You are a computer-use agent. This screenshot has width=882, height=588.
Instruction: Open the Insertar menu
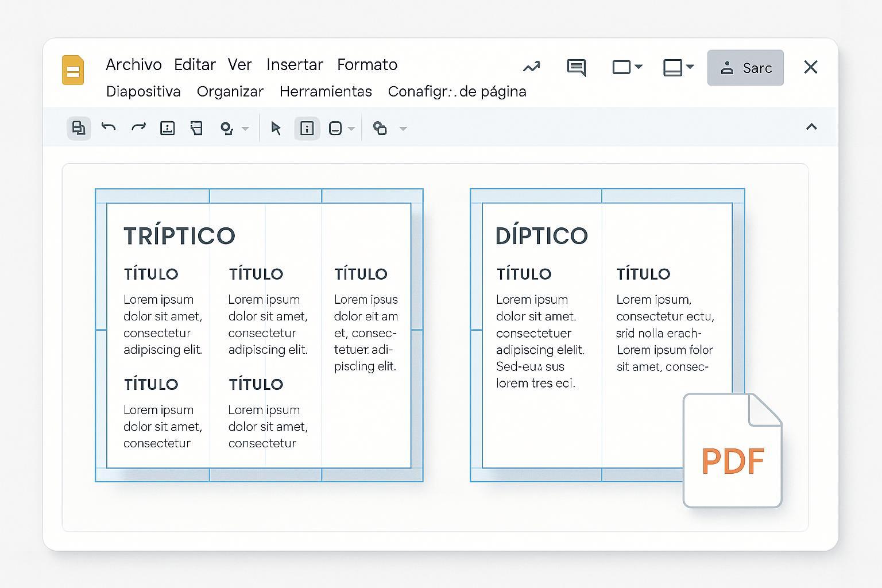pos(295,64)
